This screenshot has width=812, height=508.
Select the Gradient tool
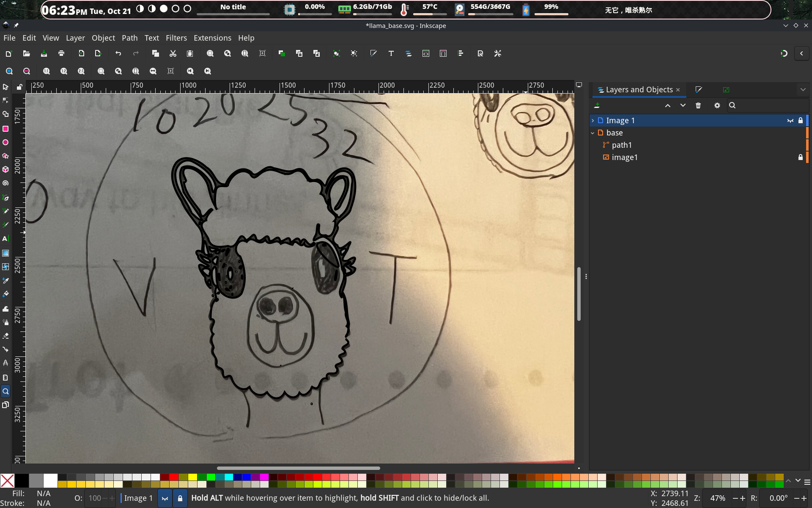pos(5,253)
